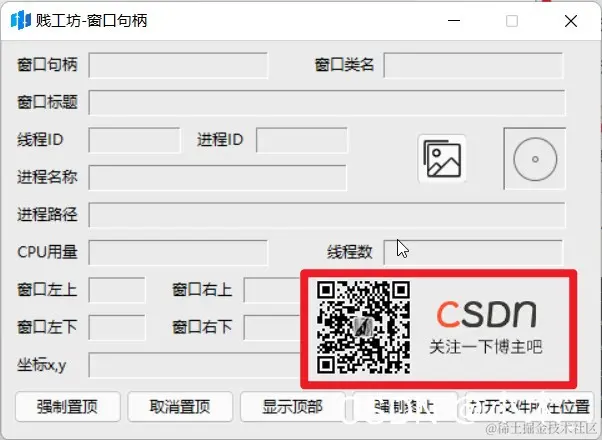The width and height of the screenshot is (602, 440).
Task: Focus the 窗口左下 coordinate field
Action: coord(117,327)
